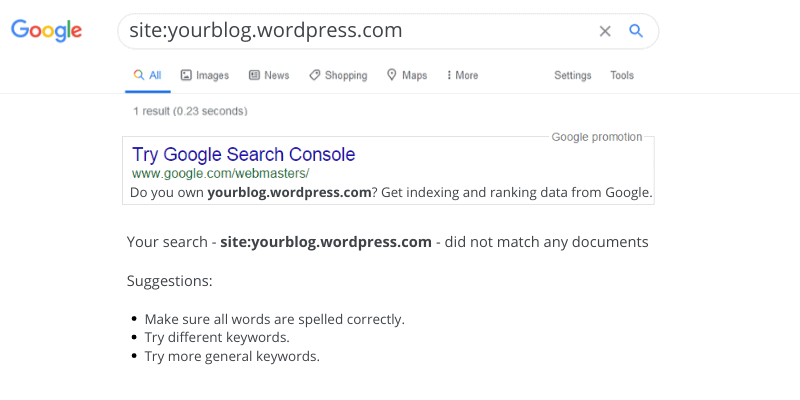Click the picture icon next to Images
The width and height of the screenshot is (800, 400).
(x=186, y=75)
